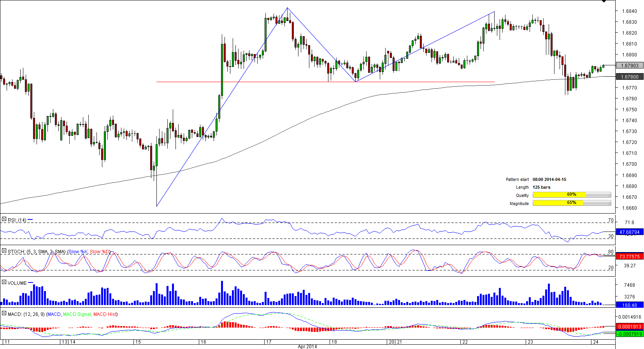This screenshot has height=349, width=644.
Task: Click the green MACD Signal legend text
Action: click(x=77, y=314)
